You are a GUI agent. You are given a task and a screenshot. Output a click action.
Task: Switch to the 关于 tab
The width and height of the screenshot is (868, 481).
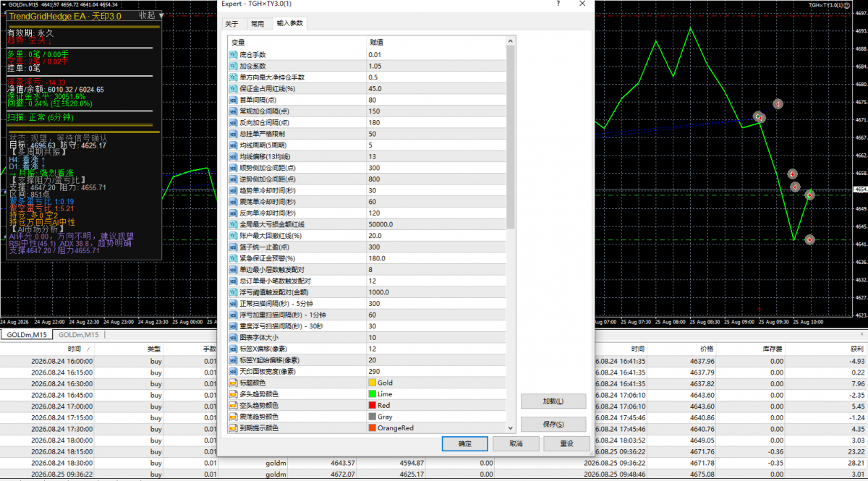tap(231, 24)
